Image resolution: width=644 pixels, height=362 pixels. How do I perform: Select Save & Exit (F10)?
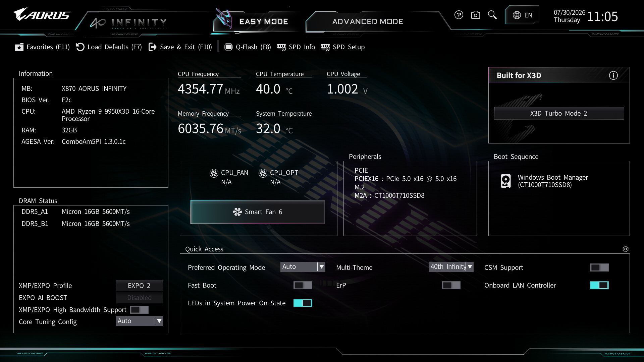pyautogui.click(x=180, y=47)
